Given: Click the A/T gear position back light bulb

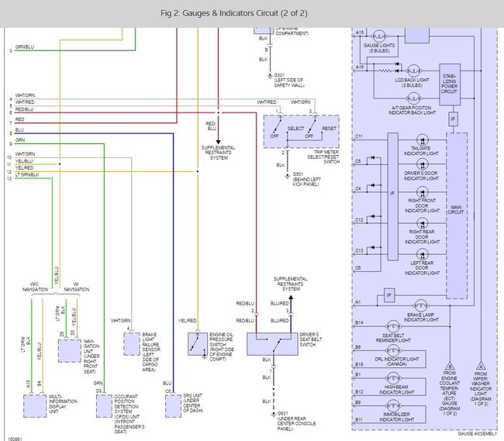Looking at the screenshot, I should point(414,98).
